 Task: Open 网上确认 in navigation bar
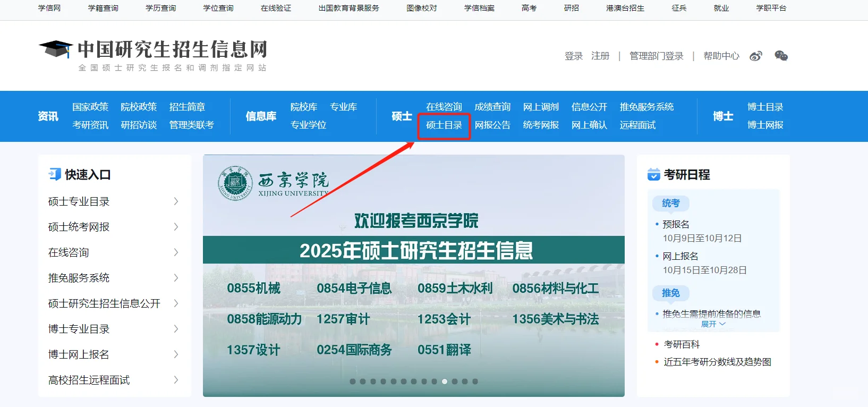[x=589, y=125]
